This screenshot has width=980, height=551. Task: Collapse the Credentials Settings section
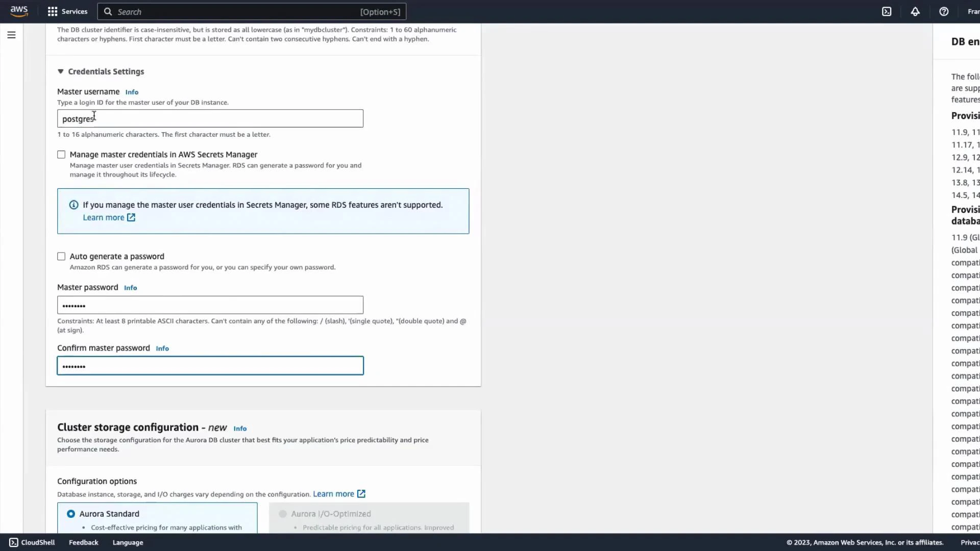coord(61,71)
